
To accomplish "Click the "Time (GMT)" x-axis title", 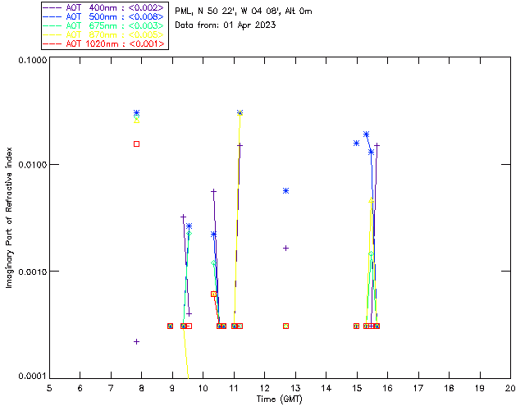I will click(x=279, y=399).
